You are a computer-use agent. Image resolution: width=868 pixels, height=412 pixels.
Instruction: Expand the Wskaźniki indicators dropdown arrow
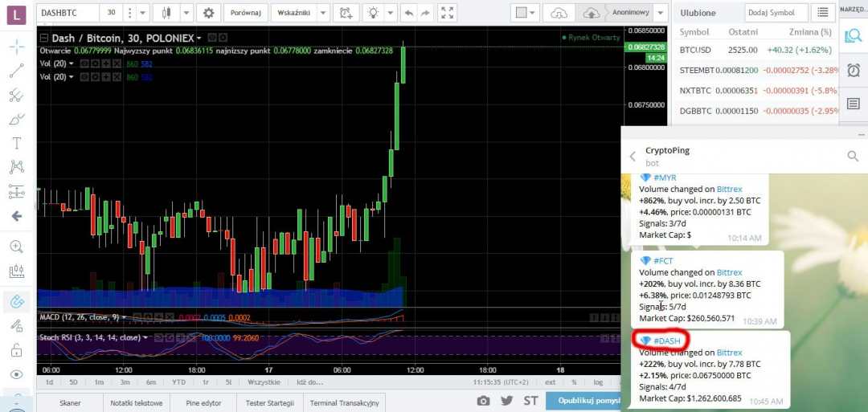click(322, 13)
